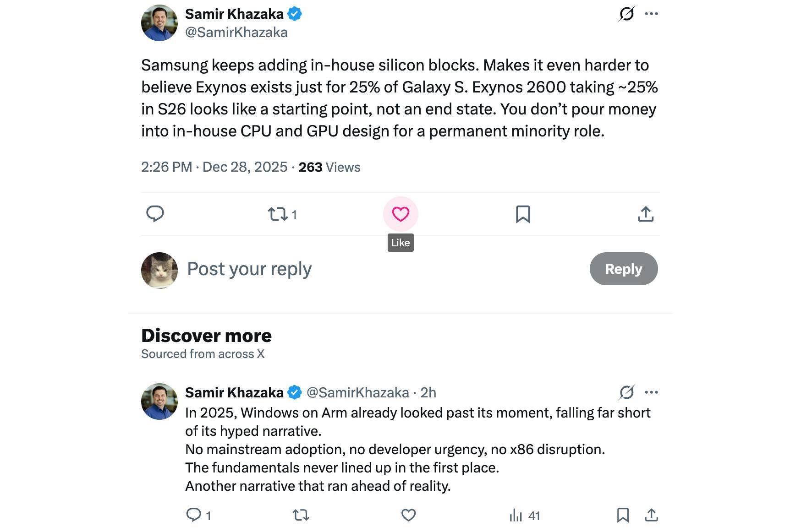
Task: Click Grok icon on Windows on Arm post
Action: click(x=626, y=392)
